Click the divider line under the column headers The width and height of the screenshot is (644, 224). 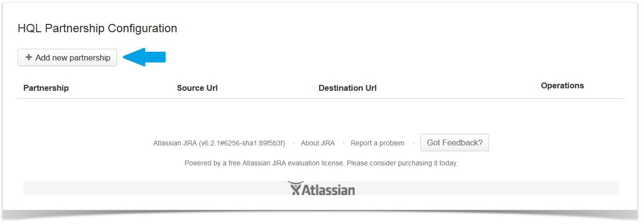[321, 99]
